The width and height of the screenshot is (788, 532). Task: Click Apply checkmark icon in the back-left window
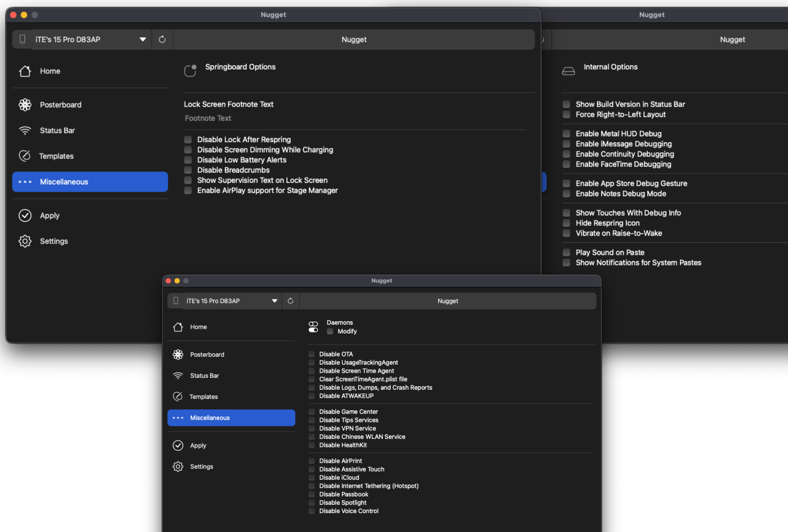pos(25,215)
